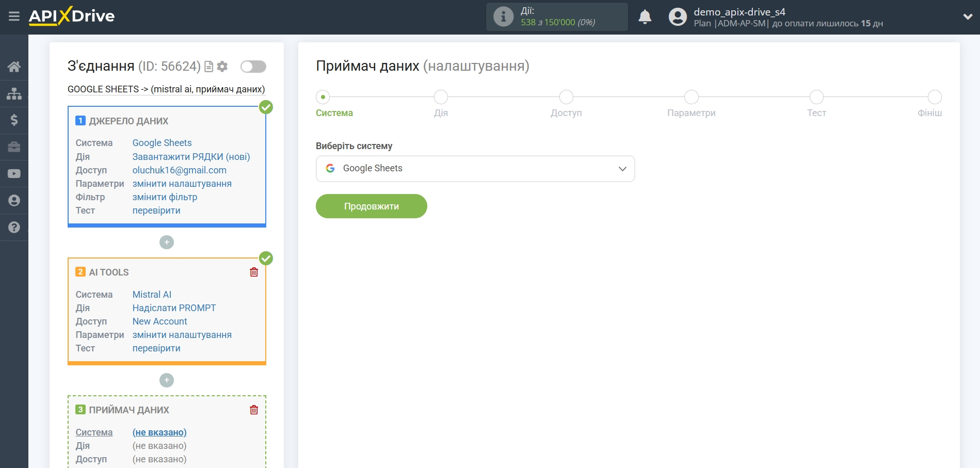Add step between source and AI Tools
The height and width of the screenshot is (468, 980).
[x=167, y=243]
